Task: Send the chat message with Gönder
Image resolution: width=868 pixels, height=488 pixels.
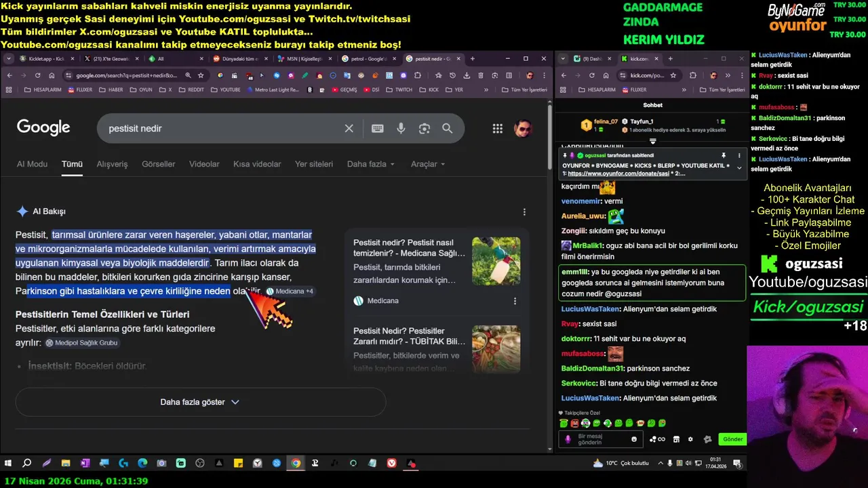Action: pyautogui.click(x=732, y=439)
